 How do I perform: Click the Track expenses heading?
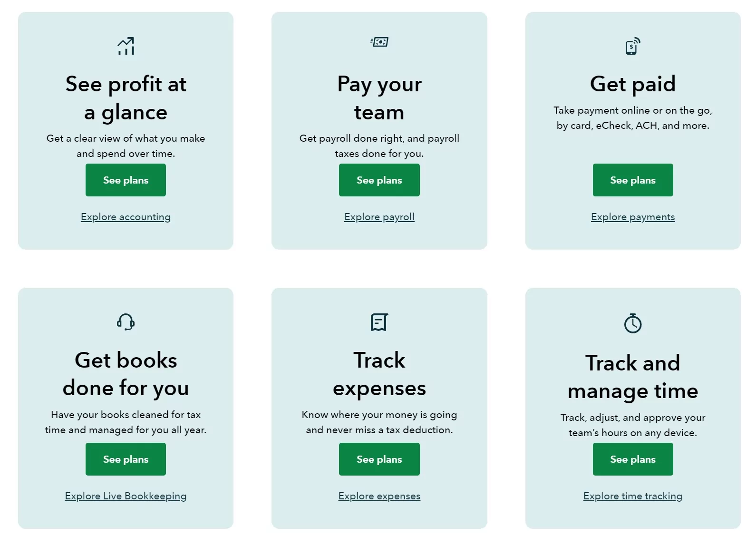[x=379, y=374]
